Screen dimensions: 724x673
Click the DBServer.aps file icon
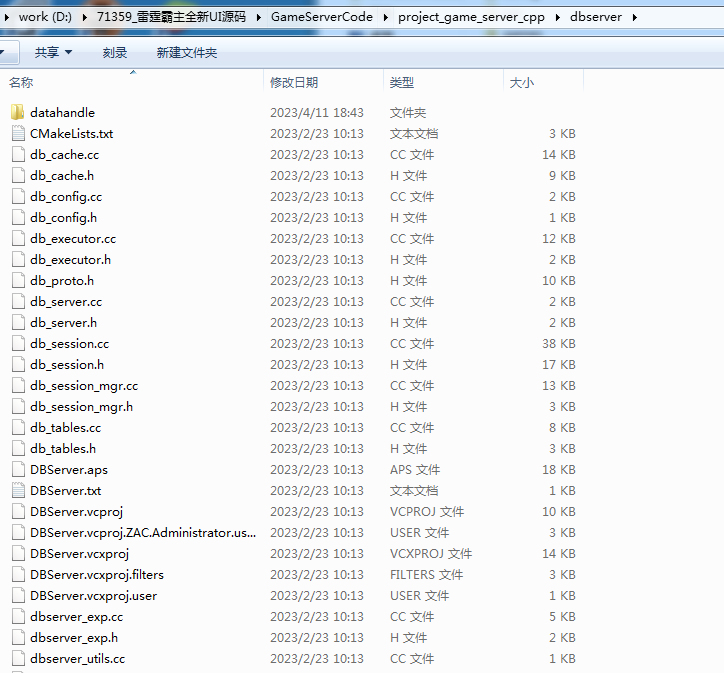click(17, 470)
